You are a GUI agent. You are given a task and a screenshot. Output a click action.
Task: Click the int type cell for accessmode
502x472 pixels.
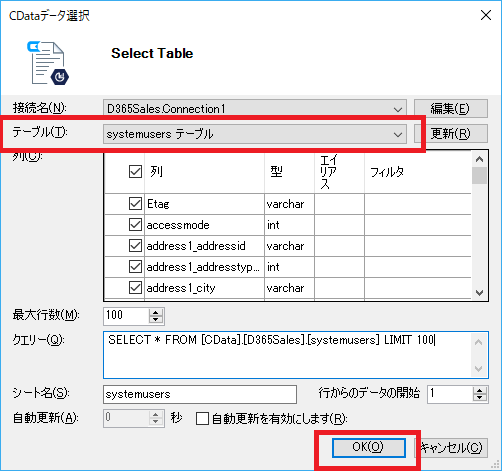click(x=289, y=225)
